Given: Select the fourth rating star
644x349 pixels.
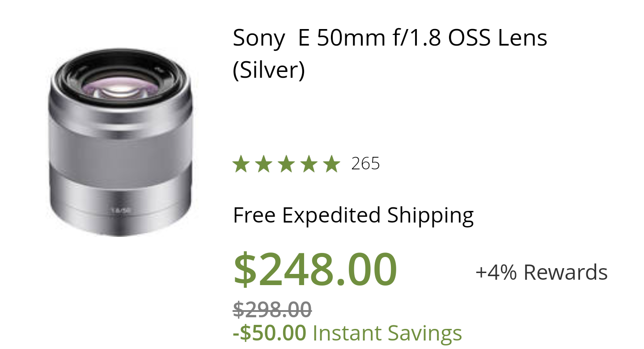Looking at the screenshot, I should pos(309,164).
